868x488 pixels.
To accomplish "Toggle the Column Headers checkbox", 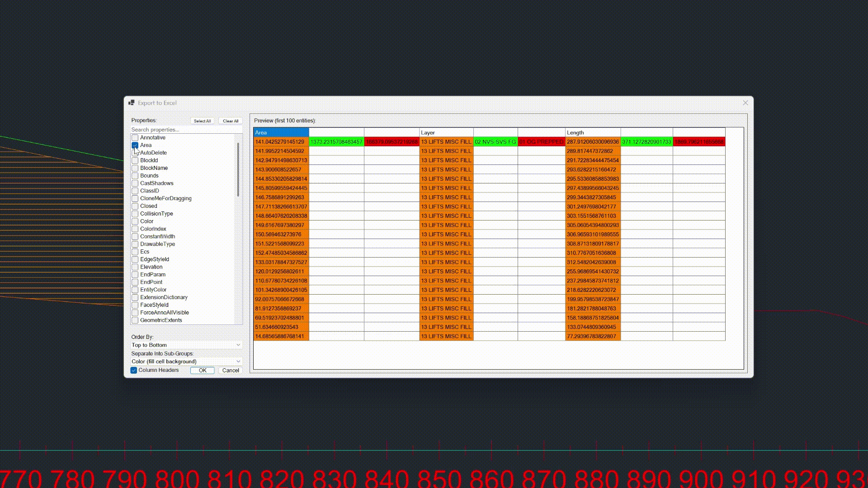I will click(x=133, y=370).
